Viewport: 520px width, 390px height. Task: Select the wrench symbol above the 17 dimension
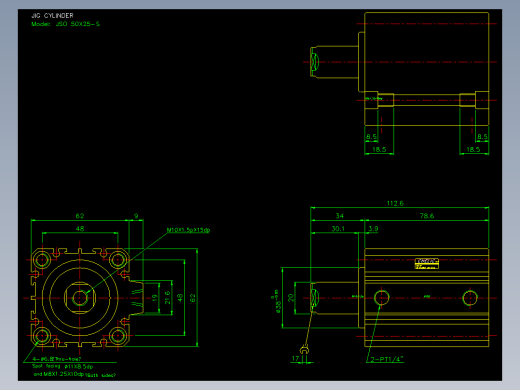304,349
